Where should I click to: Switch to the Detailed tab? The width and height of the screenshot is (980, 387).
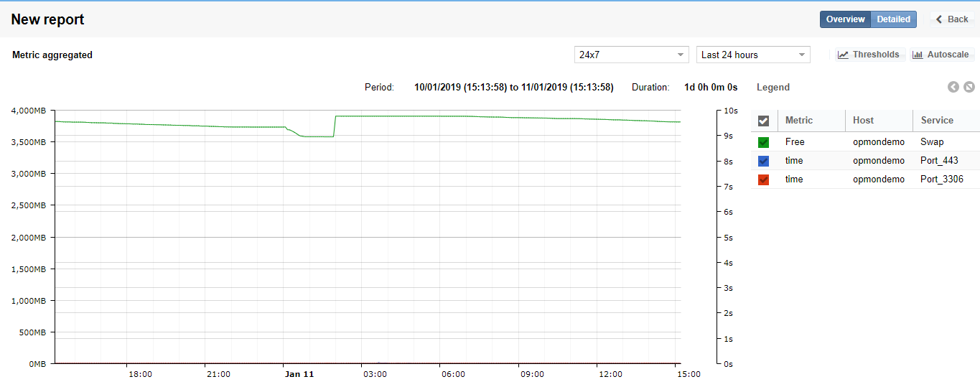(x=893, y=19)
